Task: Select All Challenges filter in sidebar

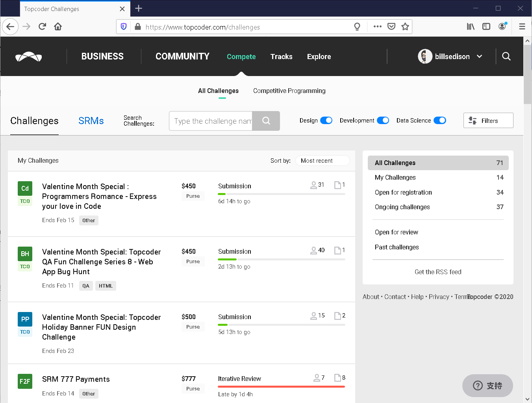Action: 438,163
